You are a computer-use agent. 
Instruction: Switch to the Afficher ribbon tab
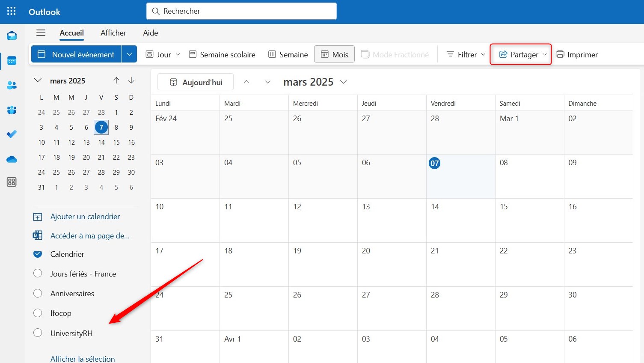(x=113, y=33)
